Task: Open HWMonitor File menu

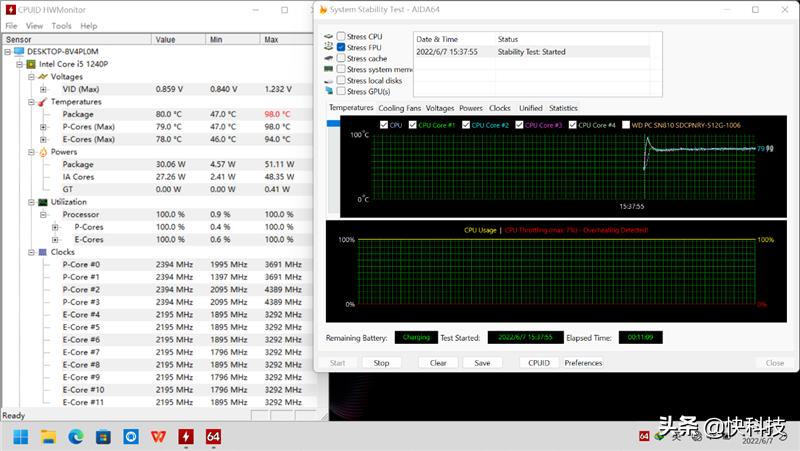Action: [11, 26]
